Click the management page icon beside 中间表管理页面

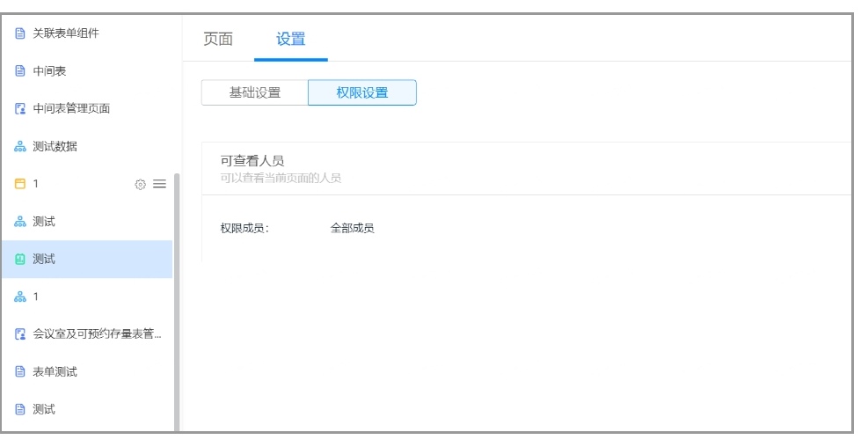pos(20,108)
